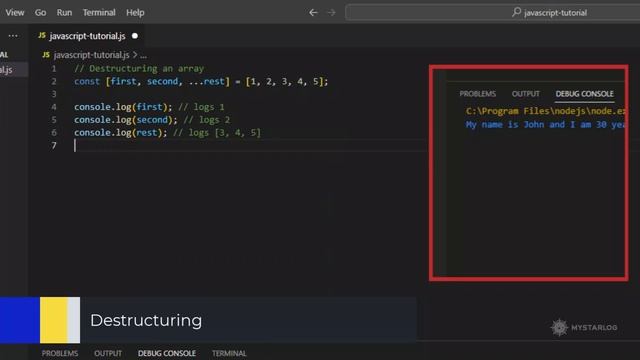Open the View menu
Viewport: 640px width, 360px height.
(x=15, y=13)
